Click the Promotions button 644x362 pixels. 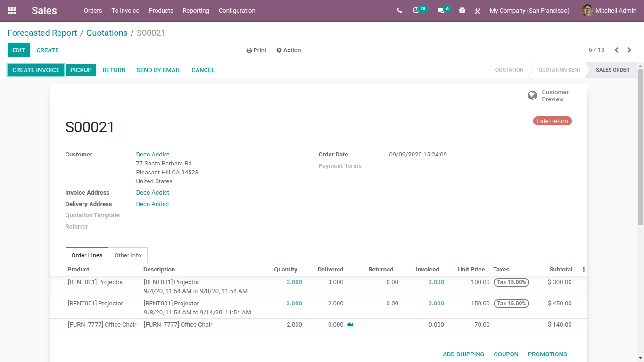pyautogui.click(x=547, y=354)
